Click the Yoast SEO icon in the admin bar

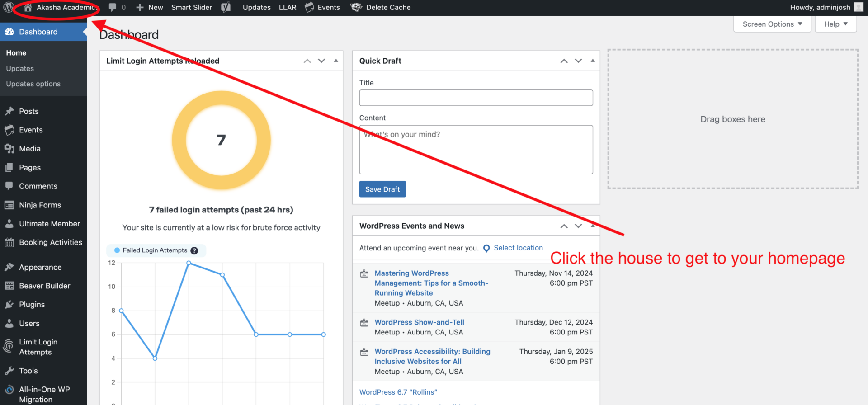pyautogui.click(x=226, y=8)
